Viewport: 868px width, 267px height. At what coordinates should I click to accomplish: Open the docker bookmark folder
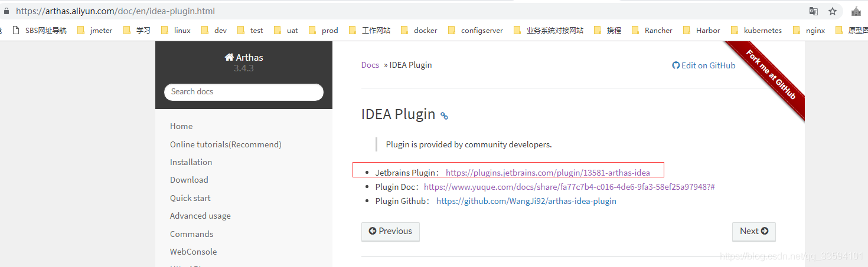coord(419,30)
